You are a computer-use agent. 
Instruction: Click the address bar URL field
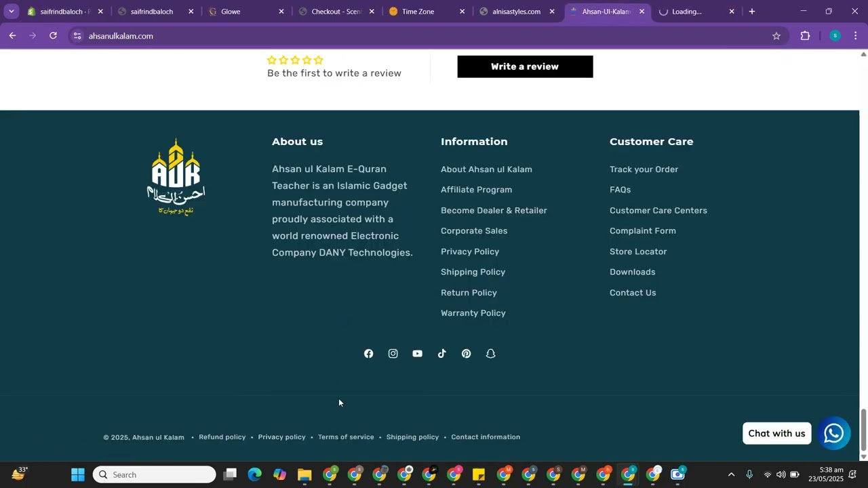coord(427,36)
